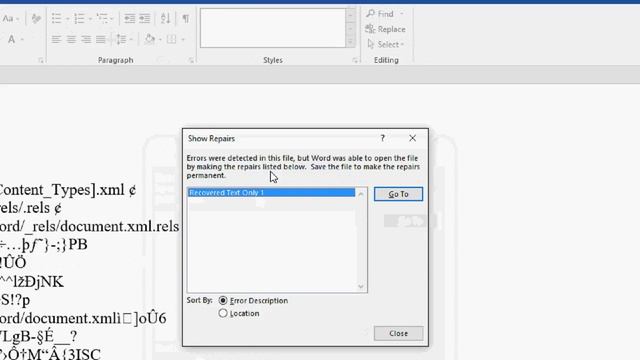
Task: Click the Align Right icon
Action: click(86, 40)
